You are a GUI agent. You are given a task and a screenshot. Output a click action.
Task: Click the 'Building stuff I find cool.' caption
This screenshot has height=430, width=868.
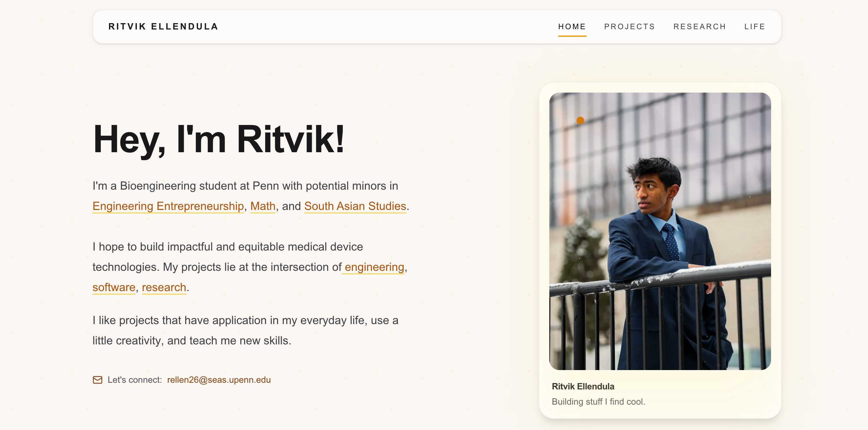(598, 402)
